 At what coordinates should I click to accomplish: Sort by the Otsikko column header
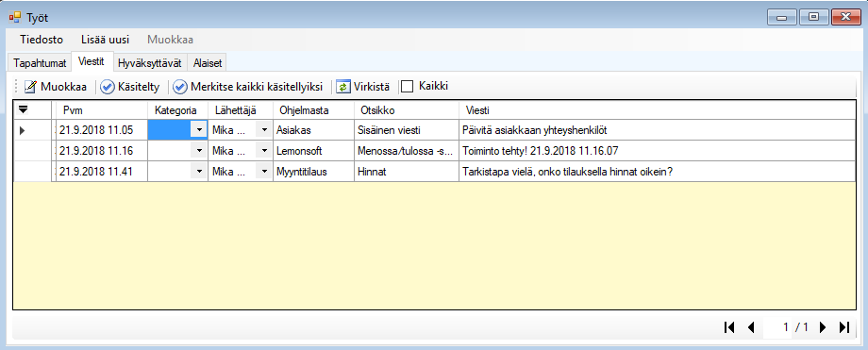click(407, 109)
